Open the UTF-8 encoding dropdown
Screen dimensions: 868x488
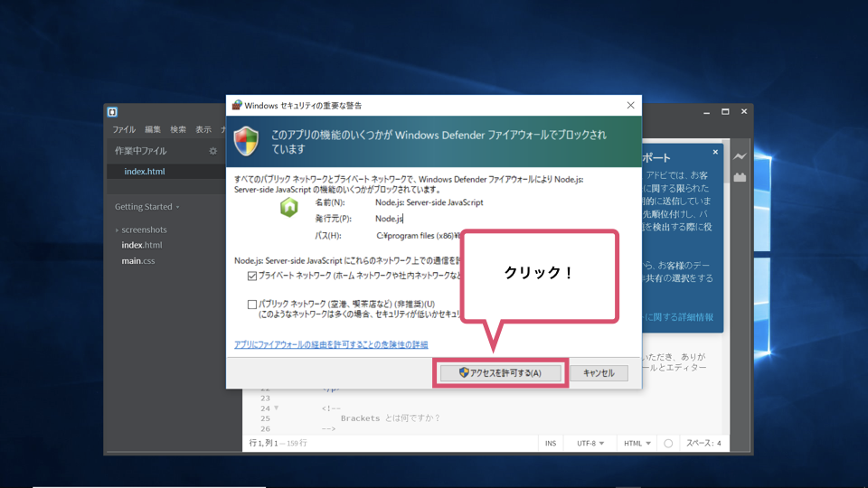pyautogui.click(x=590, y=443)
